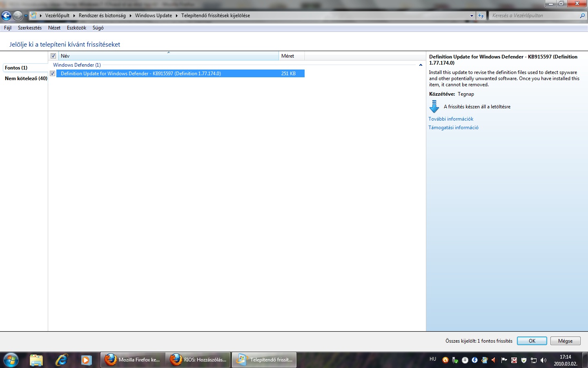Uncheck the Definition Update KB915597 checkbox

pos(53,74)
